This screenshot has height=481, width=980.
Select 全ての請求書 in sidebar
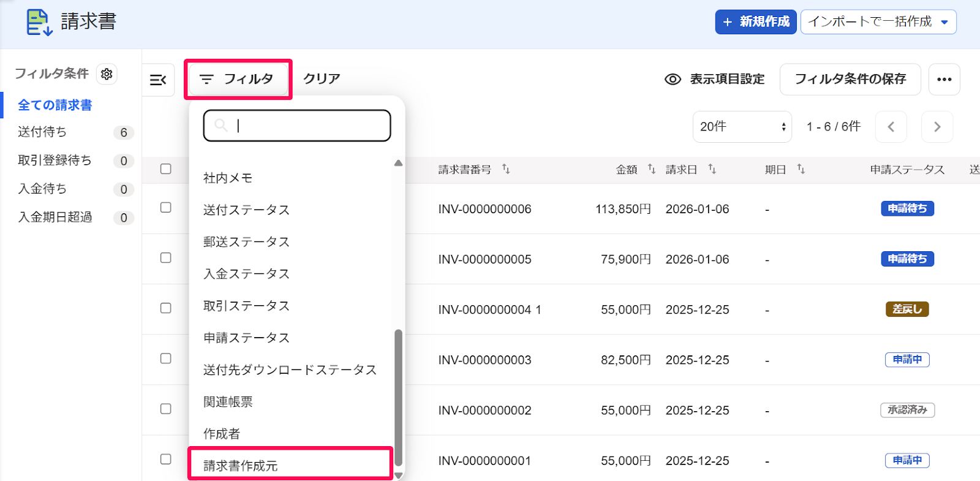click(55, 105)
